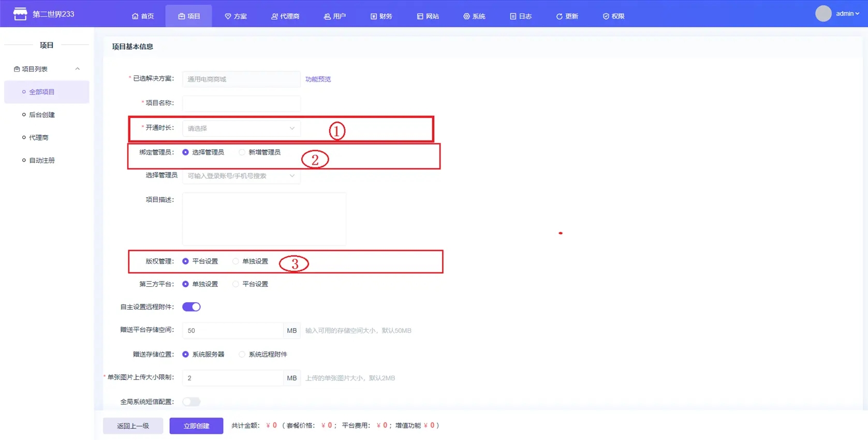Click the user icon for 用户

[327, 17]
